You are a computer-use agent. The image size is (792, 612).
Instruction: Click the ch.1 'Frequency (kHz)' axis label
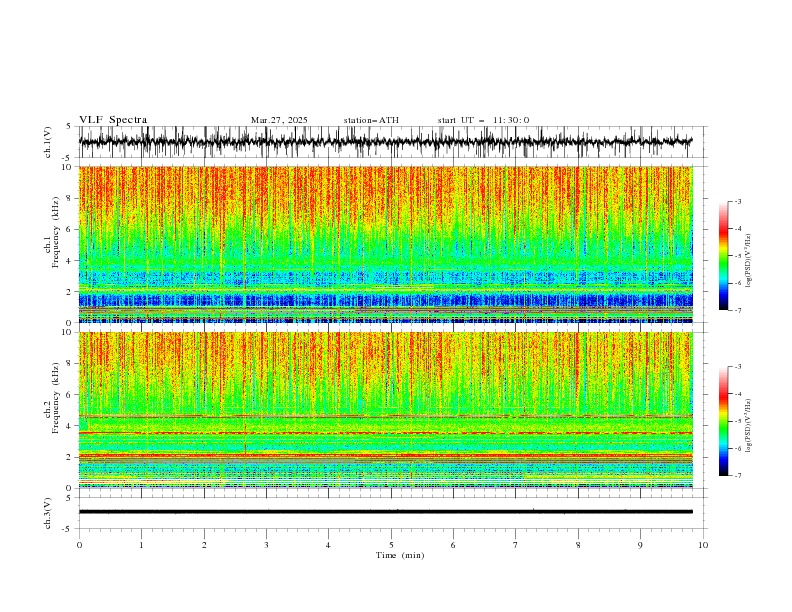[x=55, y=233]
